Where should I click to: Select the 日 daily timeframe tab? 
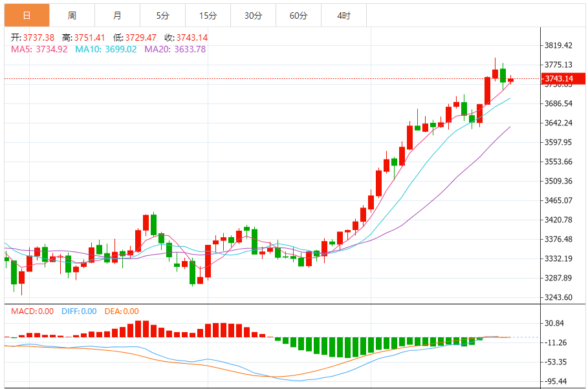tap(27, 16)
